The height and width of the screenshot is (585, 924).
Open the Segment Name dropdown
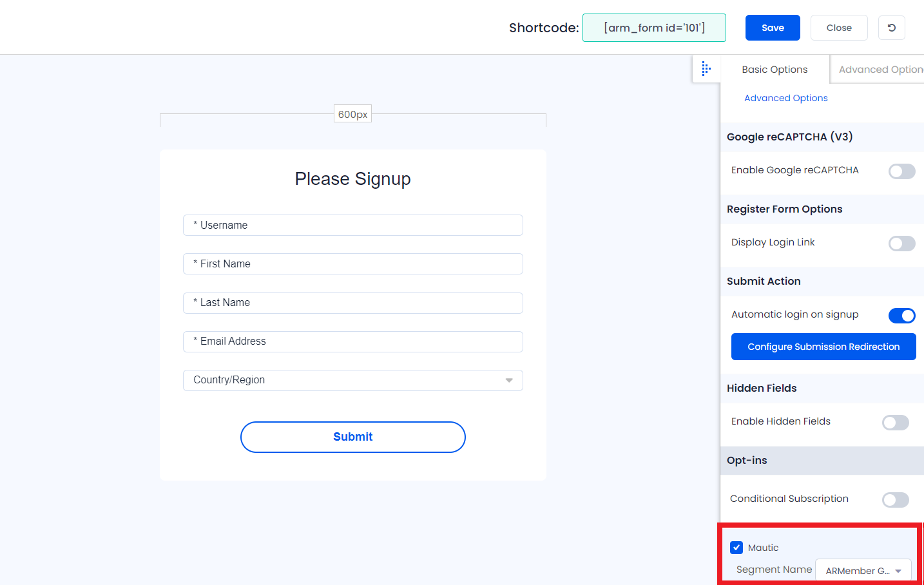coord(863,570)
